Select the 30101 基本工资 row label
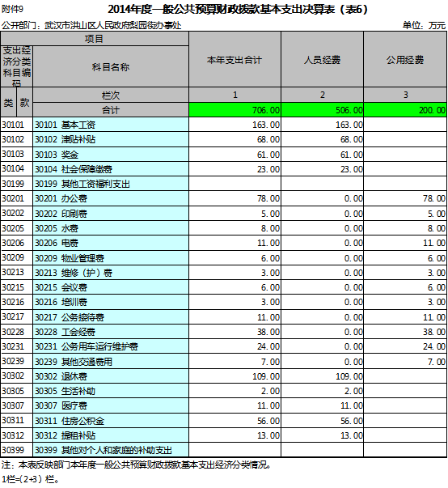The width and height of the screenshot is (448, 488). [x=111, y=125]
